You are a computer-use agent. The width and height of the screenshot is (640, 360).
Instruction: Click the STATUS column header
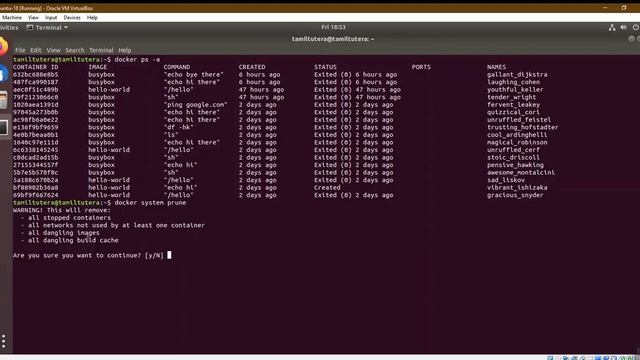click(x=325, y=67)
